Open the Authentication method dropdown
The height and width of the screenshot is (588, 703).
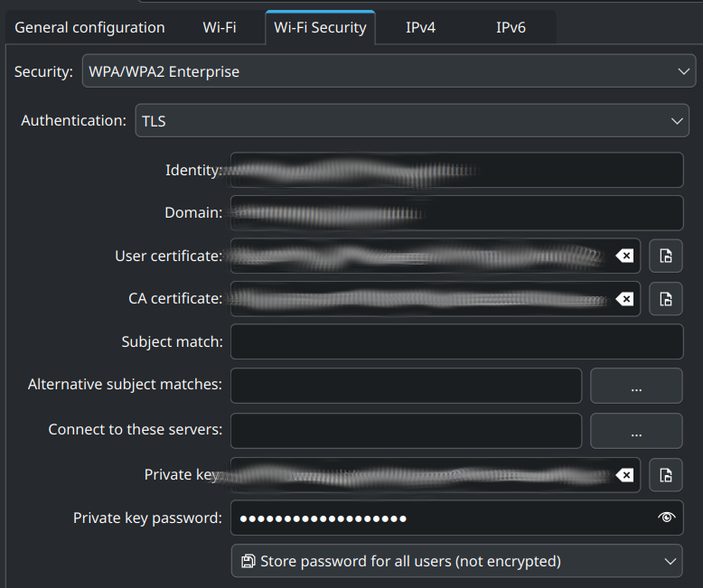[x=412, y=120]
